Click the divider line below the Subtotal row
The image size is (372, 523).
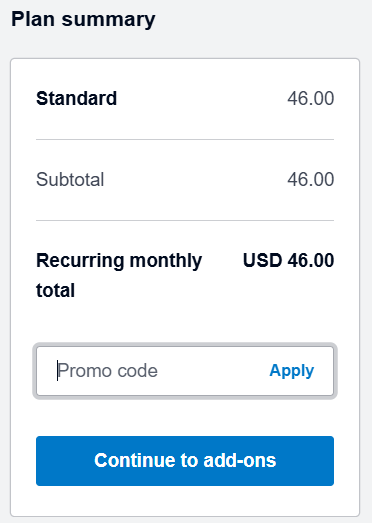click(185, 220)
